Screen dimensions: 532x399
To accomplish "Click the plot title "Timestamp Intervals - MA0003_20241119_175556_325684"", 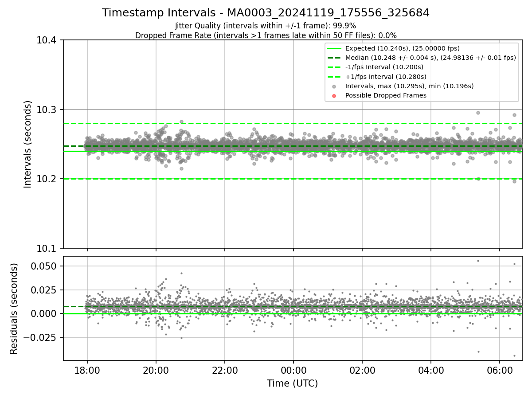I will coord(266,13).
